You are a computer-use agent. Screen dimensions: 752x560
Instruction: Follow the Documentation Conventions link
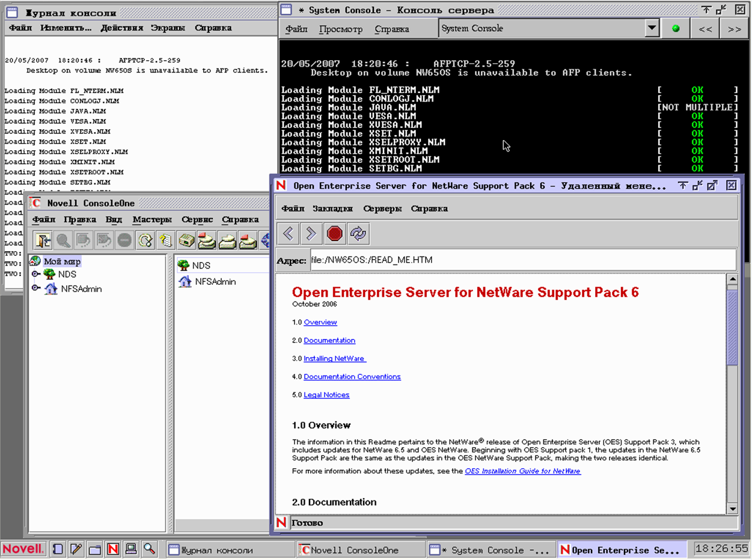(x=352, y=376)
